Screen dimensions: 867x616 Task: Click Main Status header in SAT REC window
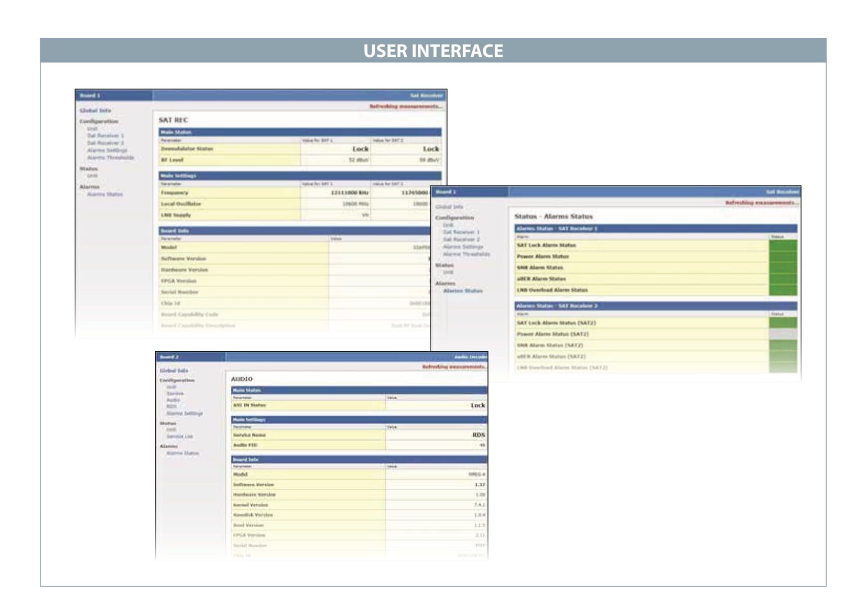[300, 132]
